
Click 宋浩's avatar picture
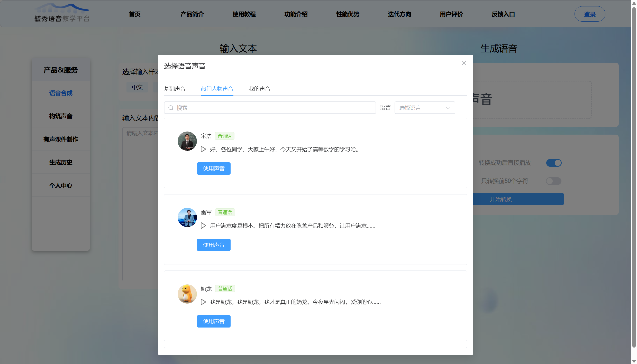[x=187, y=141]
